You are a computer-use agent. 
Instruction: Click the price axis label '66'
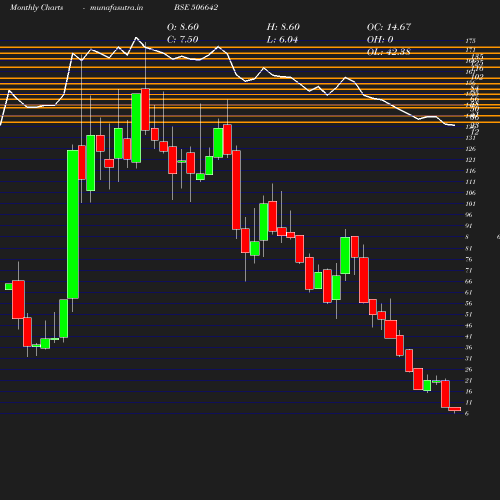469,281
